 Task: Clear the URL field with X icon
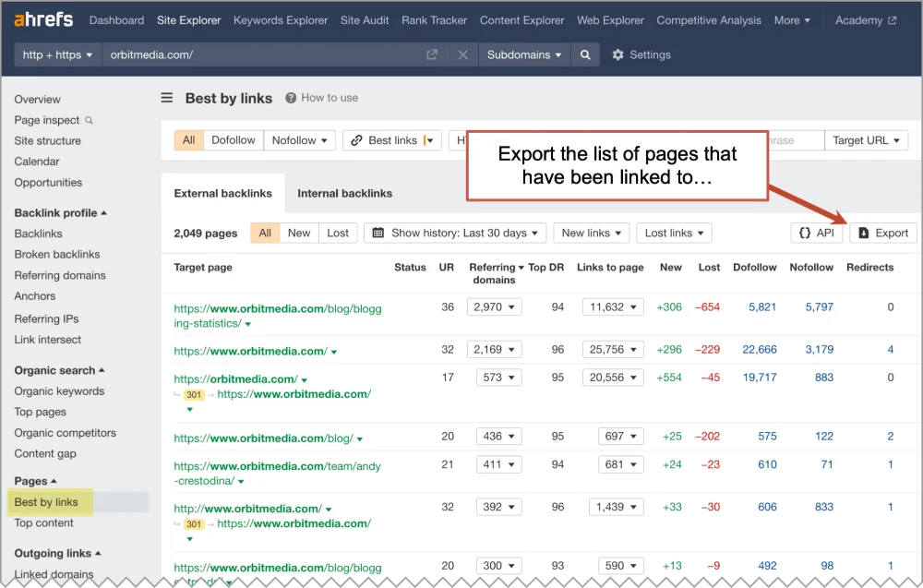(462, 54)
